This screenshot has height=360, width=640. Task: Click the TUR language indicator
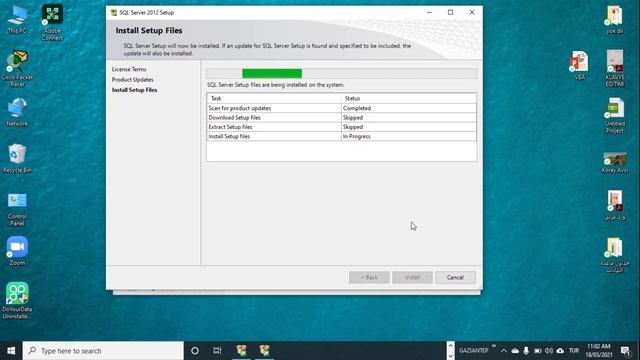574,351
